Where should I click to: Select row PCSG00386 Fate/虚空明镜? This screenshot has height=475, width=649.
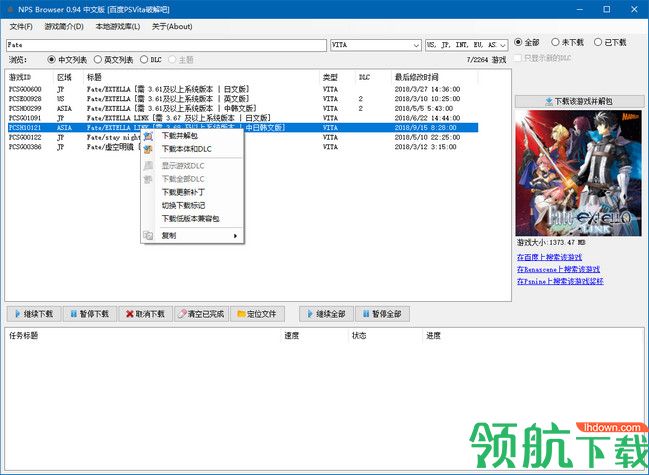pos(243,147)
